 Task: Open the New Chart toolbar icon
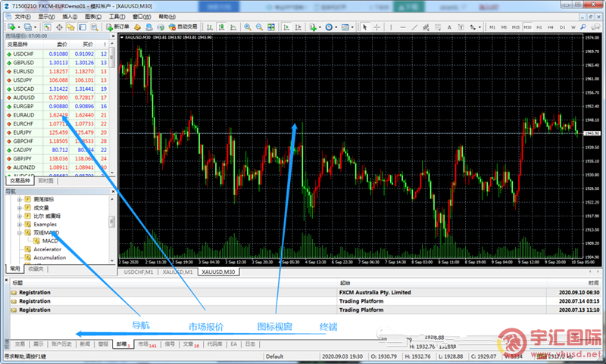(x=9, y=27)
